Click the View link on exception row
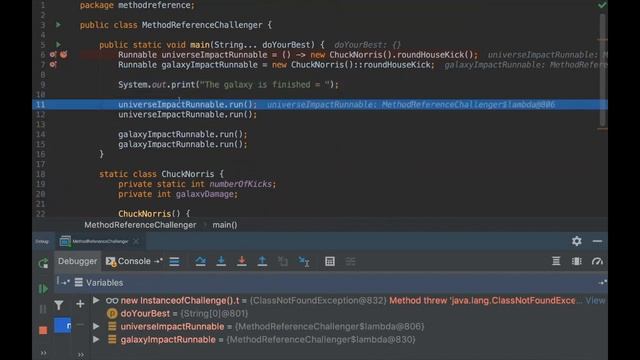This screenshot has height=360, width=640. [x=595, y=300]
